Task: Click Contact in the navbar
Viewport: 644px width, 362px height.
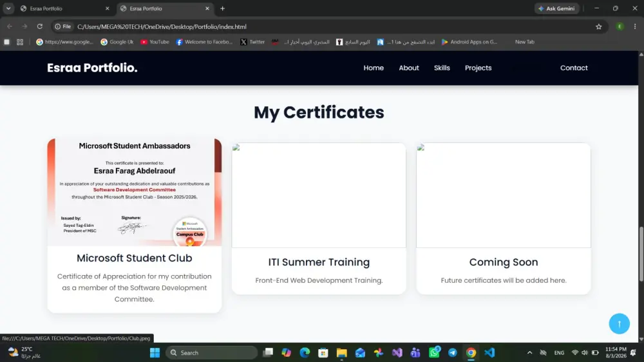Action: click(x=574, y=68)
